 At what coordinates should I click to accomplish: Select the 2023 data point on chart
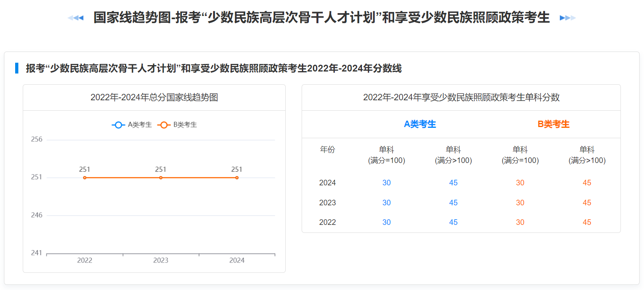(161, 178)
